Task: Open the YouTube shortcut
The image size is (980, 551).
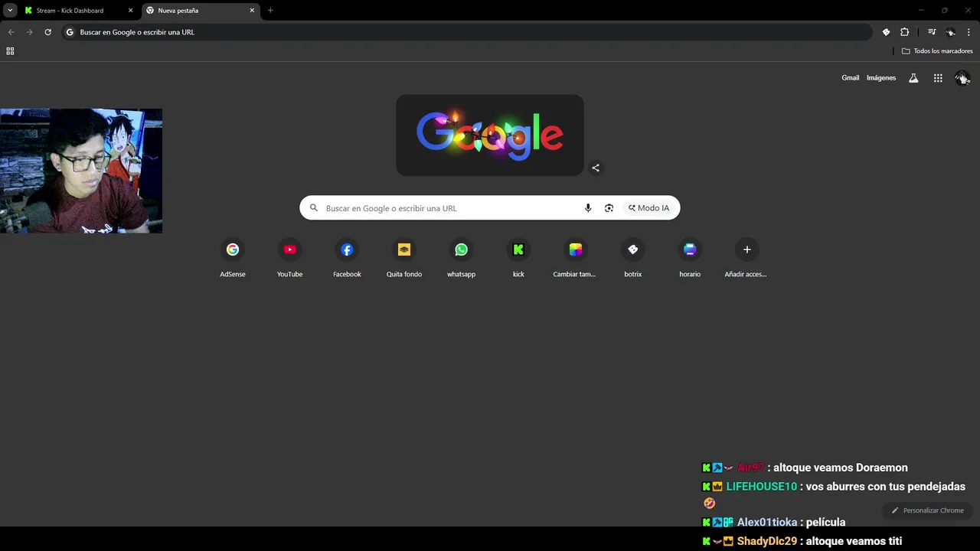Action: tap(289, 259)
